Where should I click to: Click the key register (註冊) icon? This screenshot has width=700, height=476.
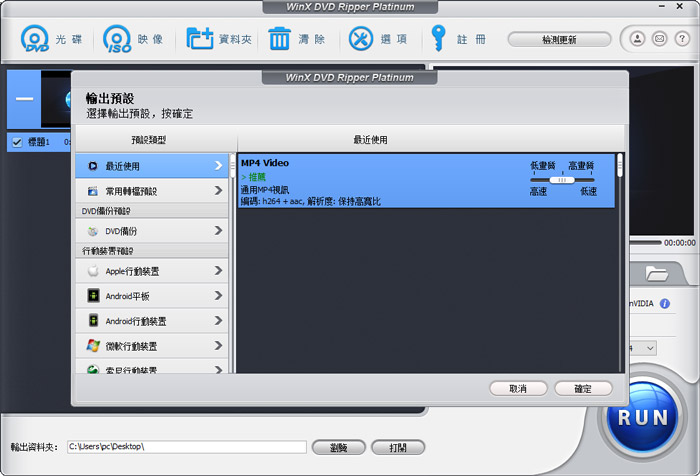coord(438,40)
